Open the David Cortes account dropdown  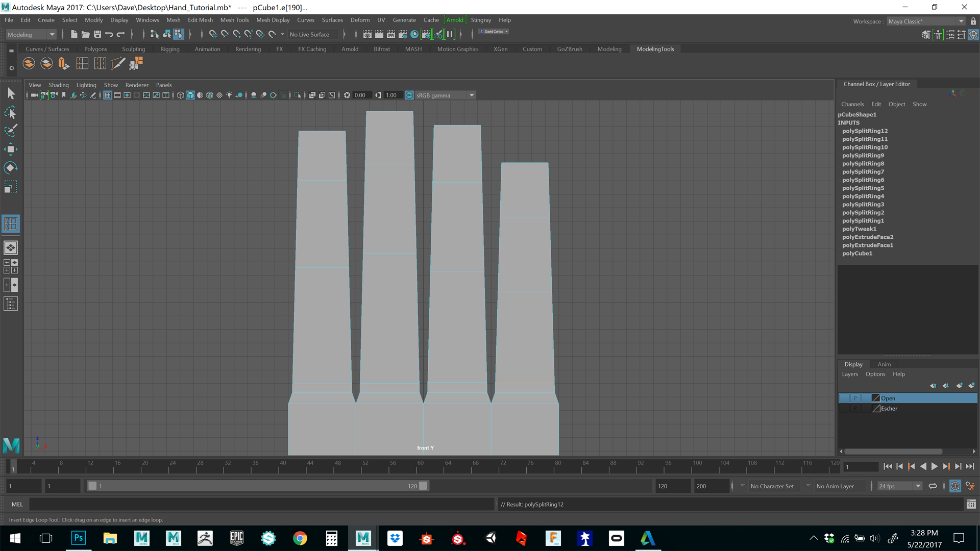click(x=494, y=32)
